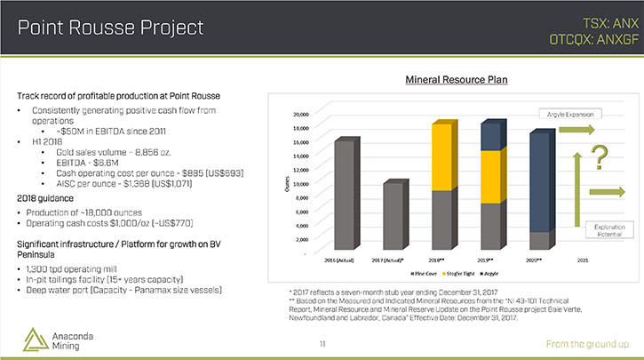644x360 pixels.
Task: Click the blue segment of 2019 bar
Action: [x=493, y=135]
